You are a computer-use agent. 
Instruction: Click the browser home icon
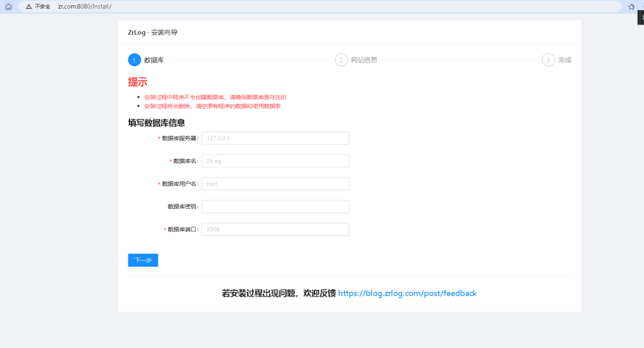tap(8, 6)
